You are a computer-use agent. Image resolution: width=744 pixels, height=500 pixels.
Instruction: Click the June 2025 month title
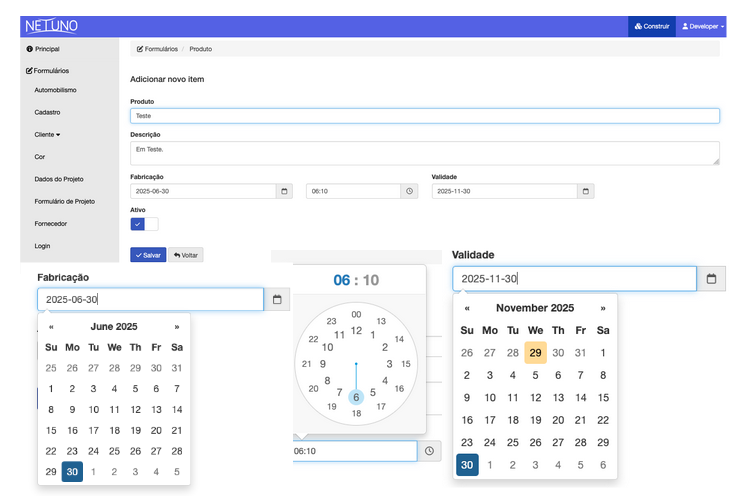(x=114, y=326)
